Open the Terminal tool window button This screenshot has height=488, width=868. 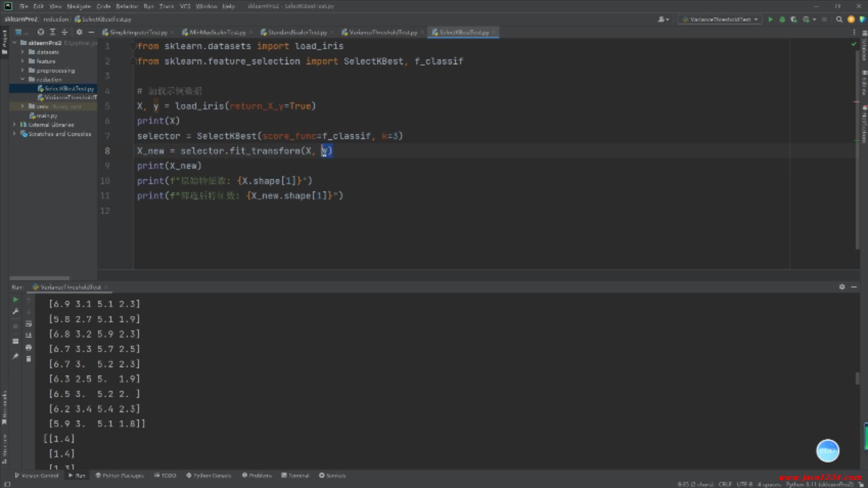click(295, 475)
